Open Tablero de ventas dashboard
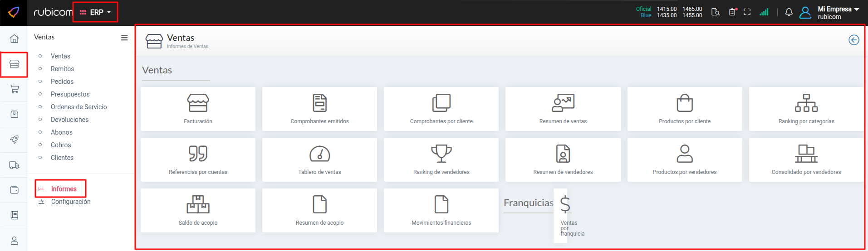 pos(319,159)
